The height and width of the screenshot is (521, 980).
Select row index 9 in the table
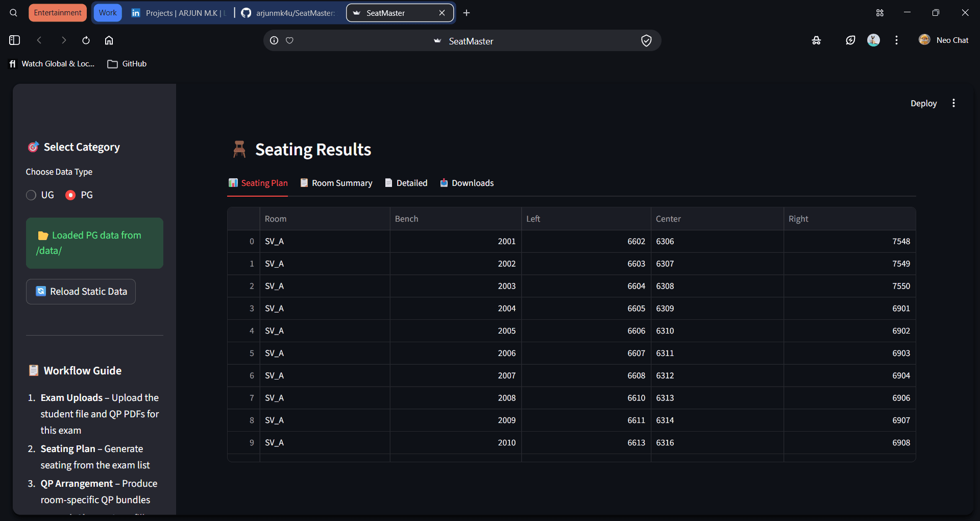pos(243,443)
